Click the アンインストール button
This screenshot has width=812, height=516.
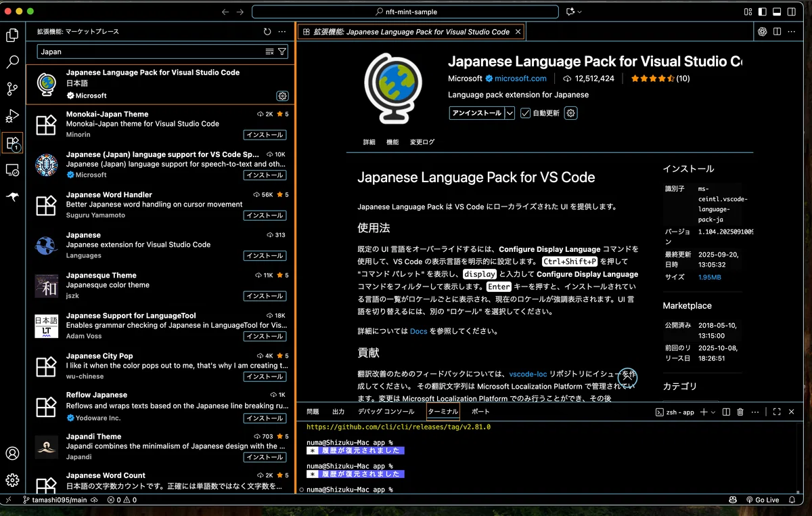477,113
